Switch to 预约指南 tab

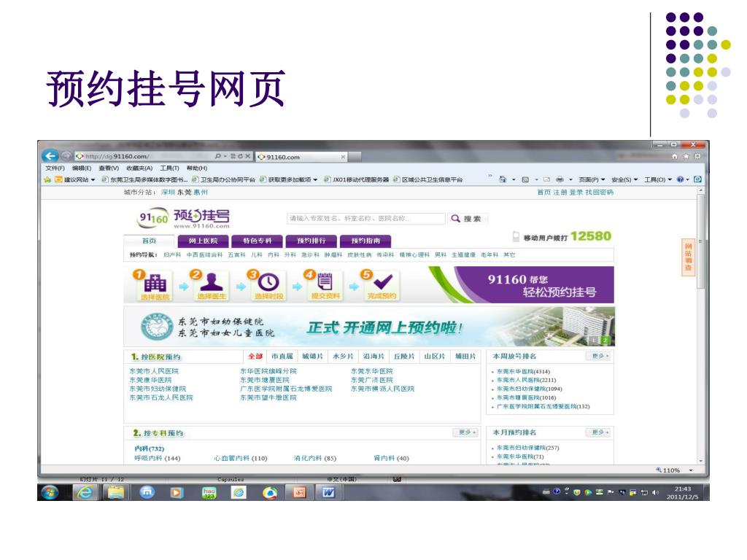pyautogui.click(x=365, y=241)
